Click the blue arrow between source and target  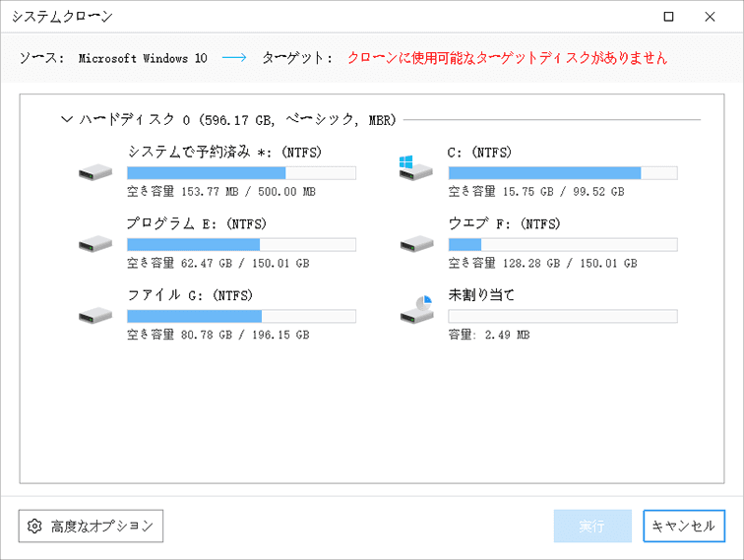click(x=234, y=58)
